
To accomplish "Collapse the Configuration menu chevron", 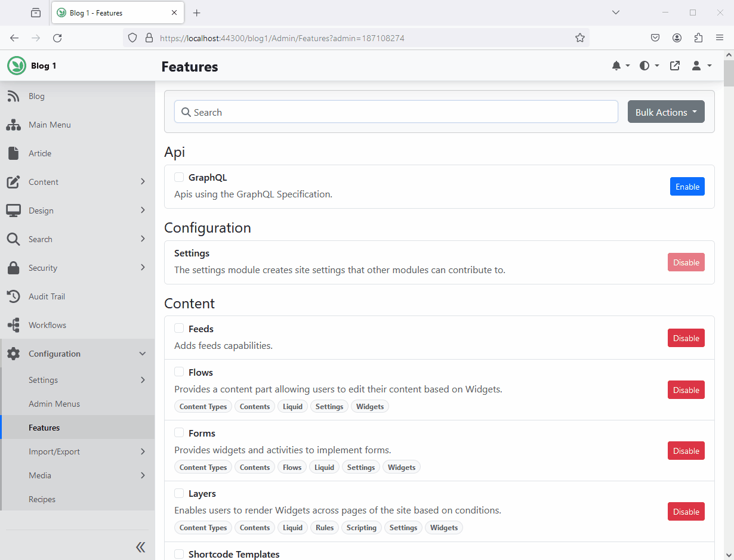I will tap(143, 354).
